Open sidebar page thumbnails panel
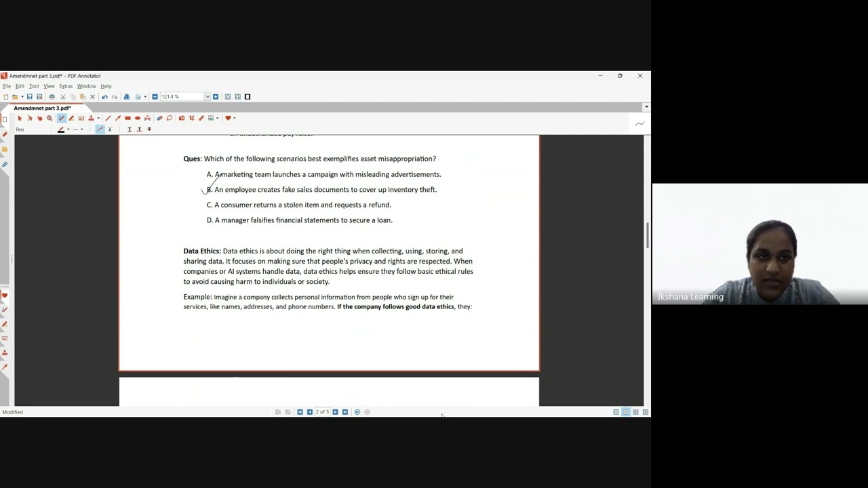 tap(4, 119)
